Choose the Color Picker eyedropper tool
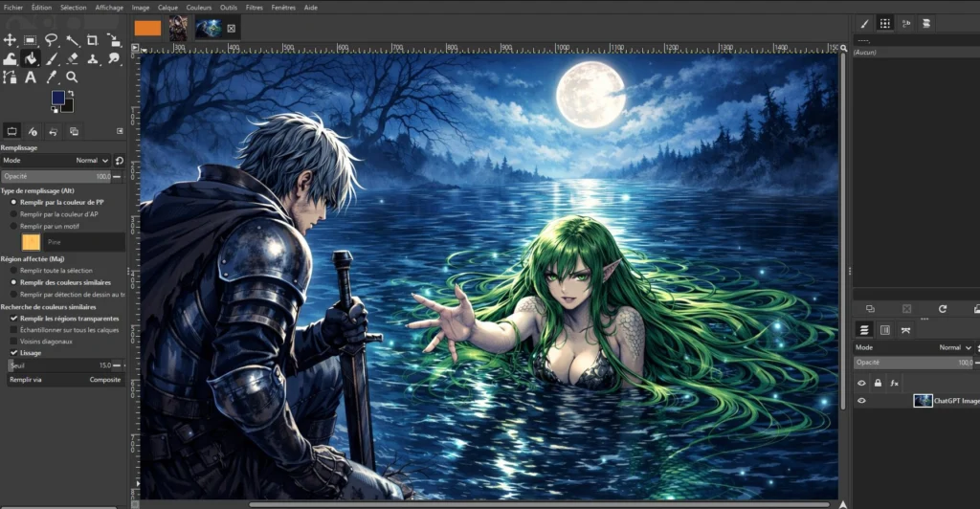This screenshot has width=980, height=509. click(x=51, y=77)
